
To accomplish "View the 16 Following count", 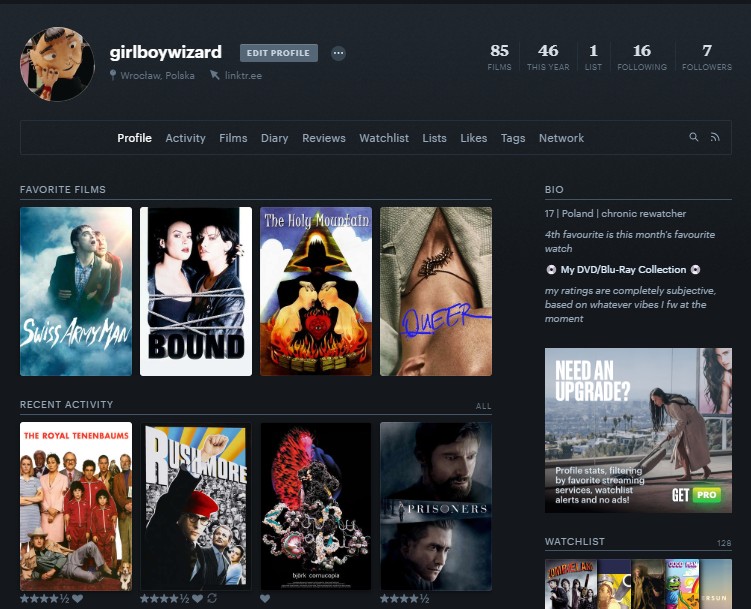I will [641, 57].
